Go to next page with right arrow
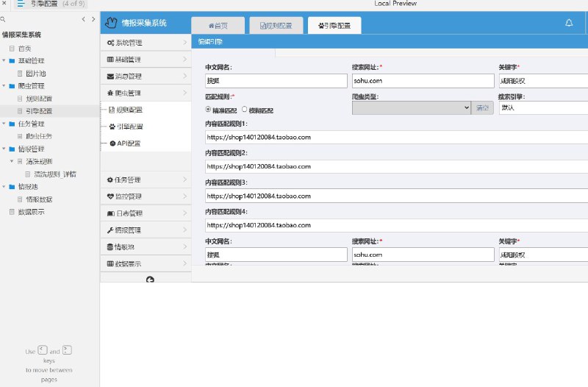The width and height of the screenshot is (588, 387). pos(93,19)
